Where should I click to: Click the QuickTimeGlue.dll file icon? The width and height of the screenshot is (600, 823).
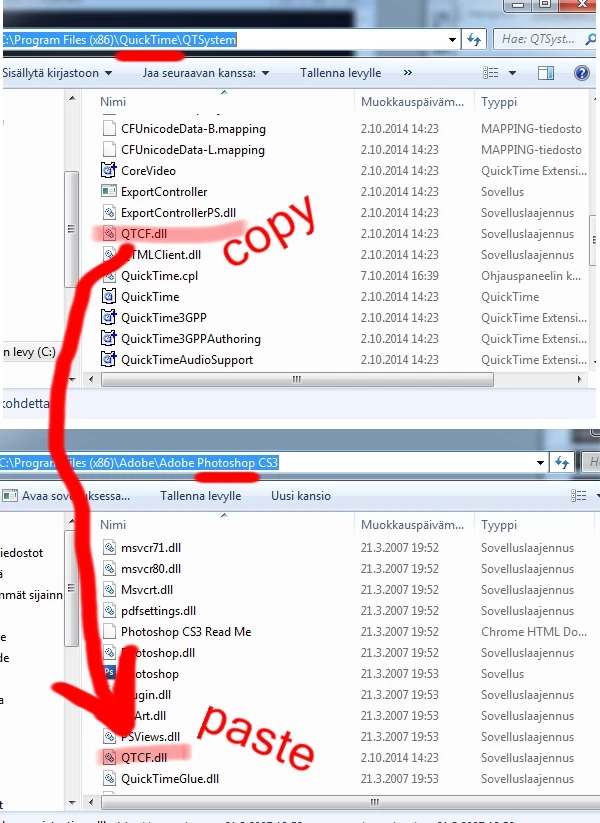(x=109, y=778)
